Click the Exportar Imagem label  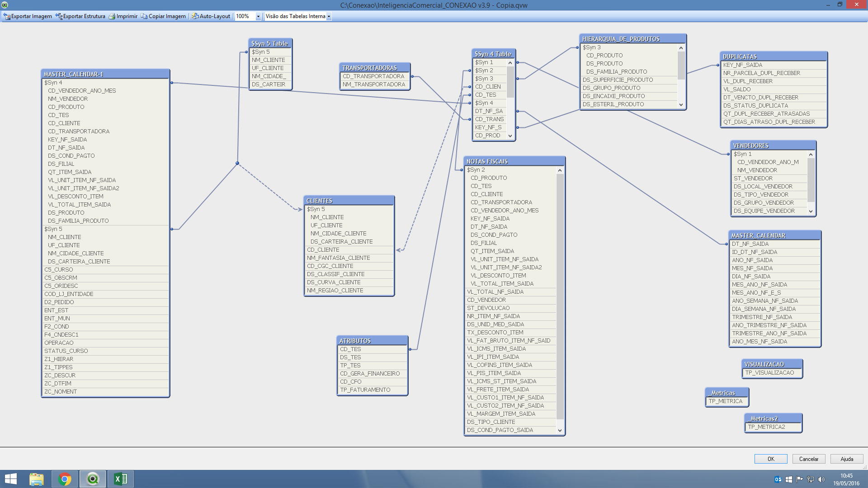tap(32, 16)
